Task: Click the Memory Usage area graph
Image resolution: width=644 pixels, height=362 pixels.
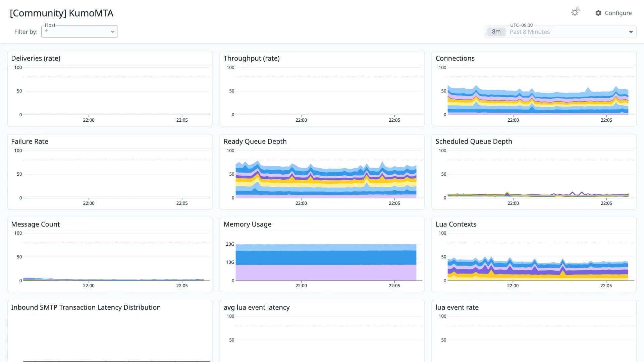Action: pyautogui.click(x=326, y=262)
